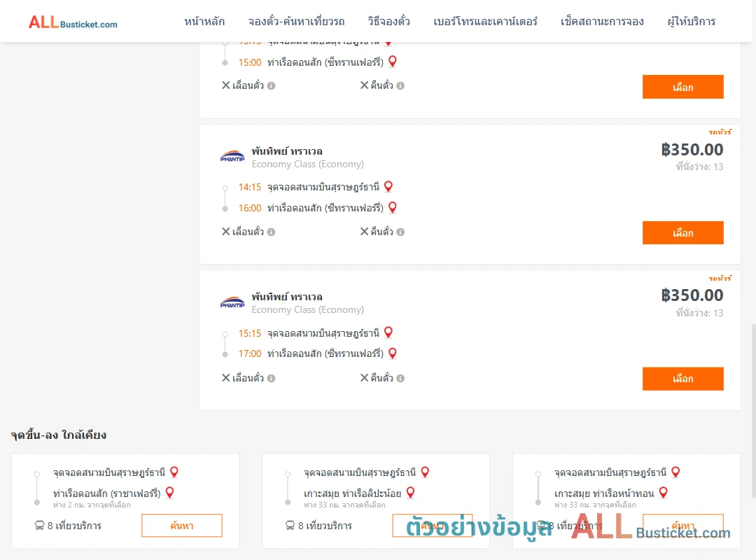Click ที่นั่งว่าง: 13 in the 15:15–17:00 trip

point(699,313)
